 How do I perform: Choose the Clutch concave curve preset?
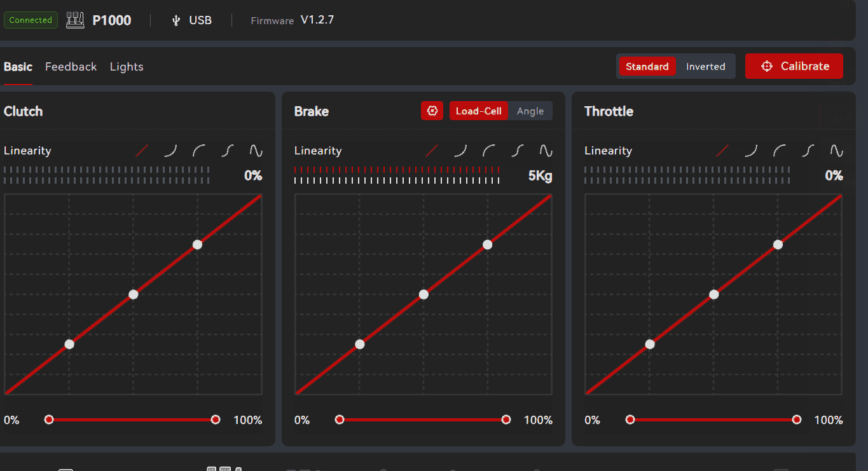click(x=170, y=151)
